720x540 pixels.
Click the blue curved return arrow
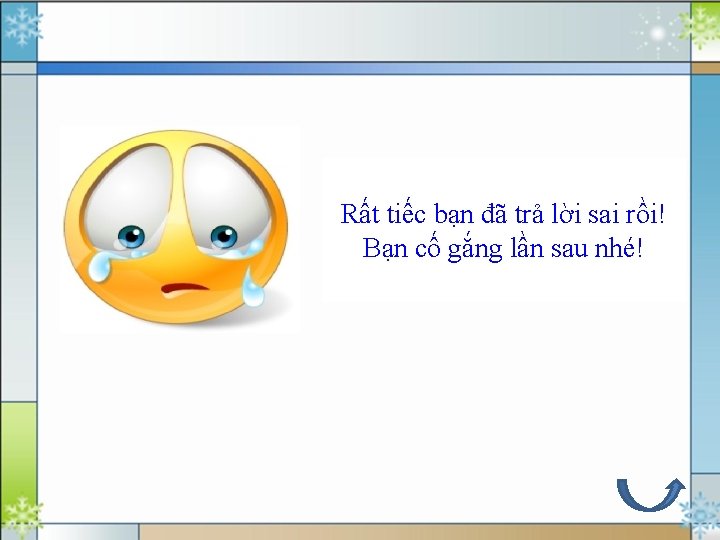[651, 494]
